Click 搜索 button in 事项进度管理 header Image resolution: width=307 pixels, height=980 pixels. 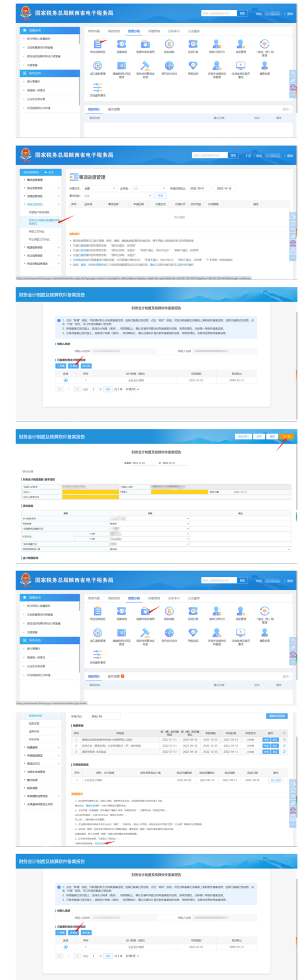pyautogui.click(x=233, y=155)
